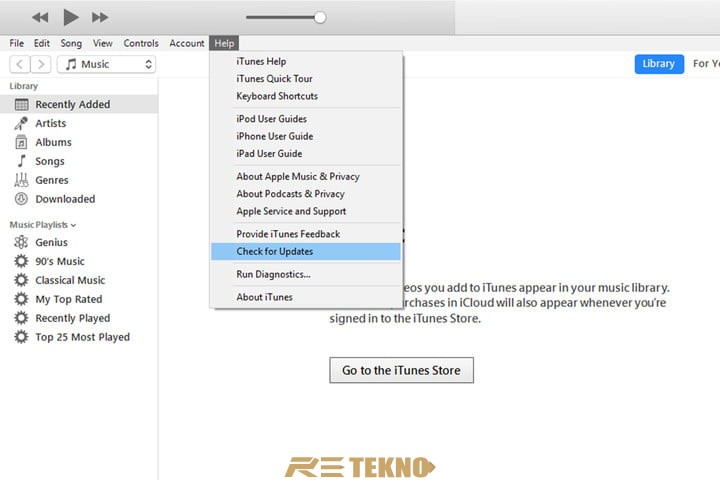The height and width of the screenshot is (480, 720).
Task: Open the Account menu
Action: point(187,43)
